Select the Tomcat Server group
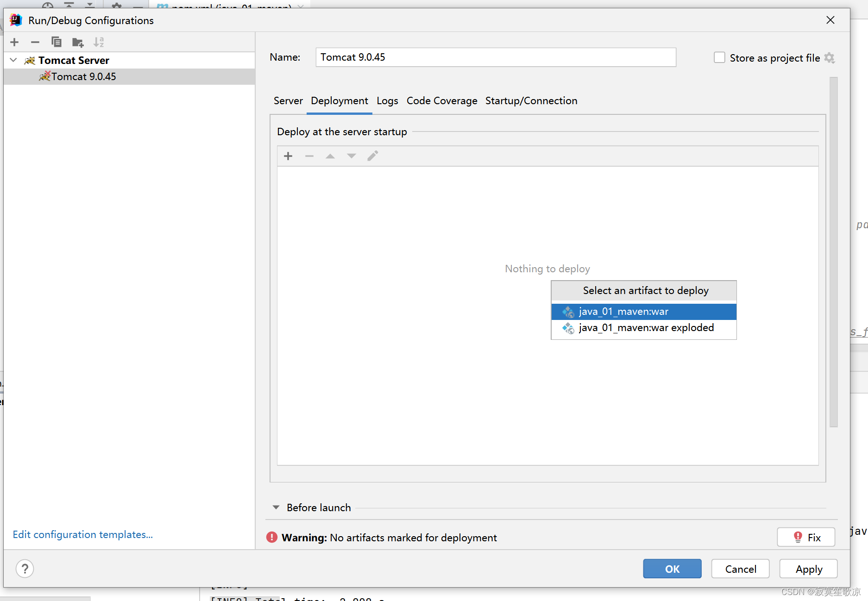The image size is (868, 601). click(x=74, y=60)
